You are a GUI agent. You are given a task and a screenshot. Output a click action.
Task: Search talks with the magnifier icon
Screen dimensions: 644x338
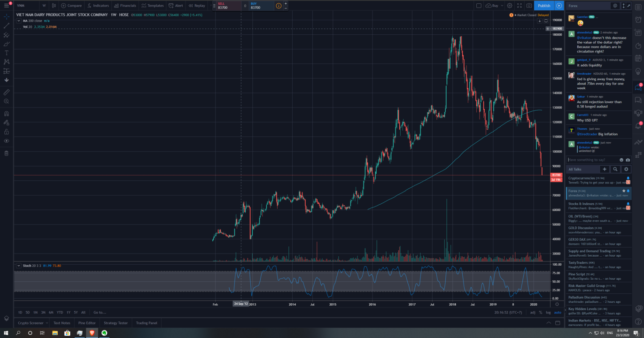pos(615,169)
